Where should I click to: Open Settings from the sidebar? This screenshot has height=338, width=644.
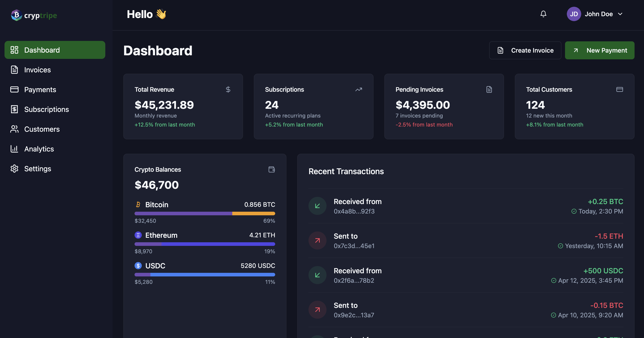[x=55, y=169]
